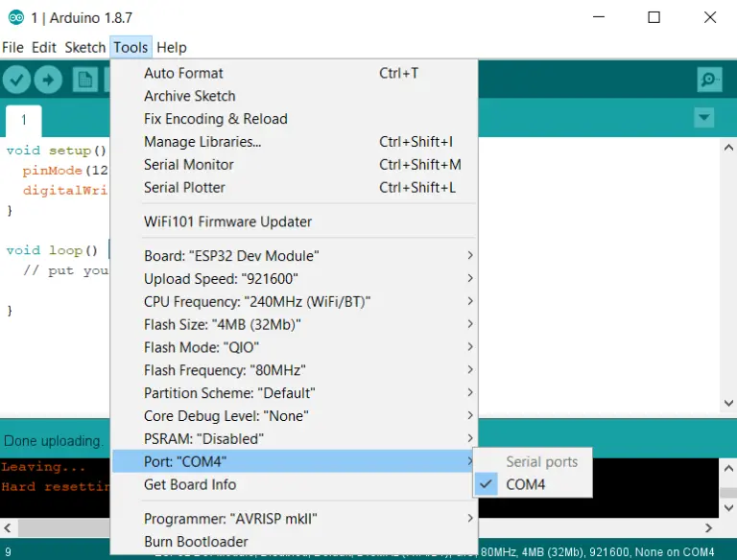Choose Auto Format from Tools menu
Viewport: 737px width, 560px height.
tap(295, 73)
